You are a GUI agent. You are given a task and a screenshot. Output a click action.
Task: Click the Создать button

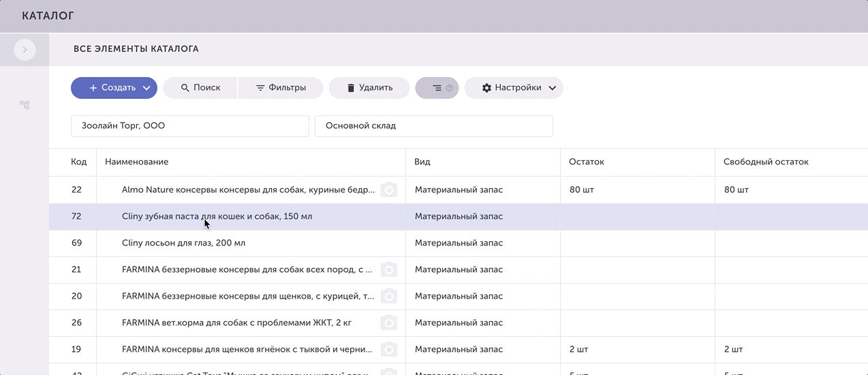tap(114, 88)
